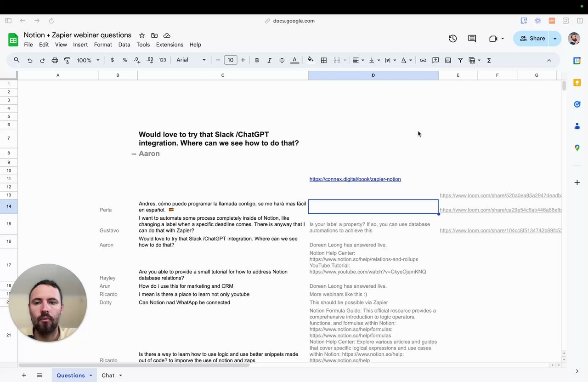Open the number format 123 menu
Image resolution: width=588 pixels, height=382 pixels.
162,60
